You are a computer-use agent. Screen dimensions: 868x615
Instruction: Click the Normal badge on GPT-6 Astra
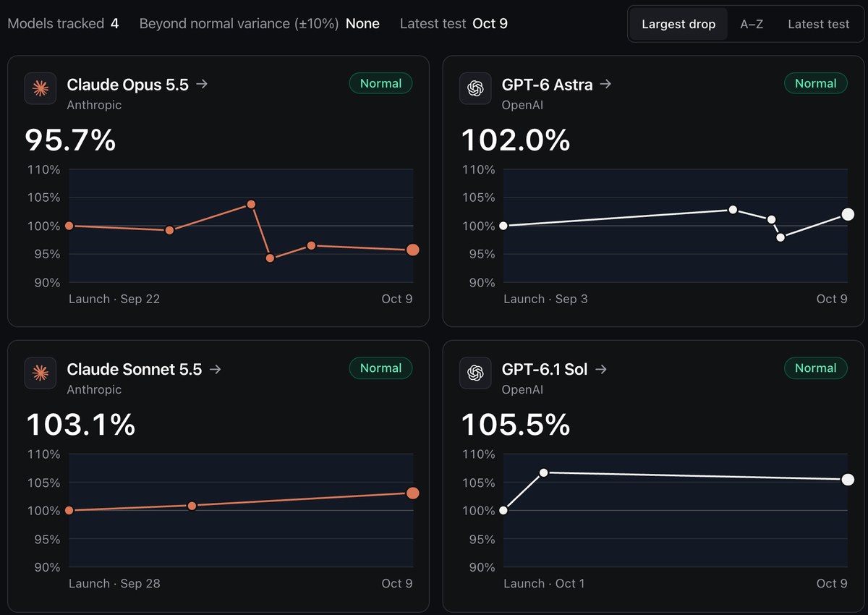pos(815,83)
